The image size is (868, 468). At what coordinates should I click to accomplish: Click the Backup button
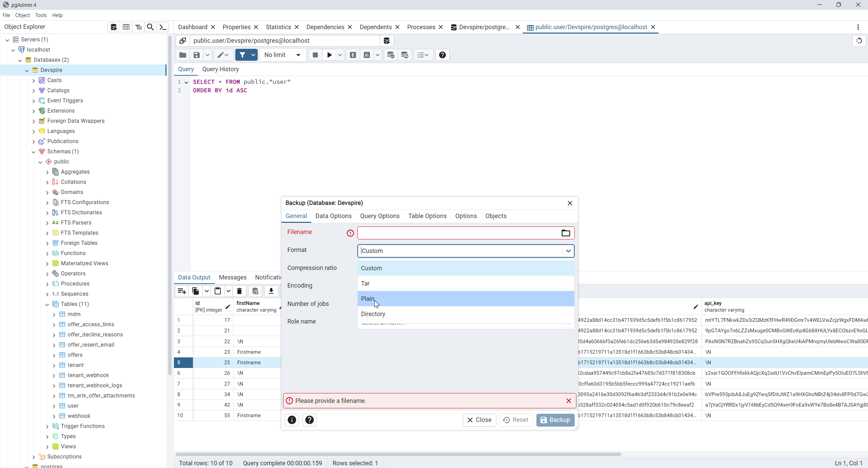click(x=555, y=420)
